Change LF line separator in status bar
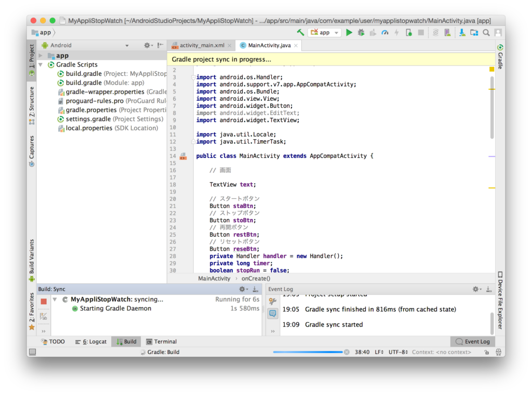532x395 pixels. point(379,352)
